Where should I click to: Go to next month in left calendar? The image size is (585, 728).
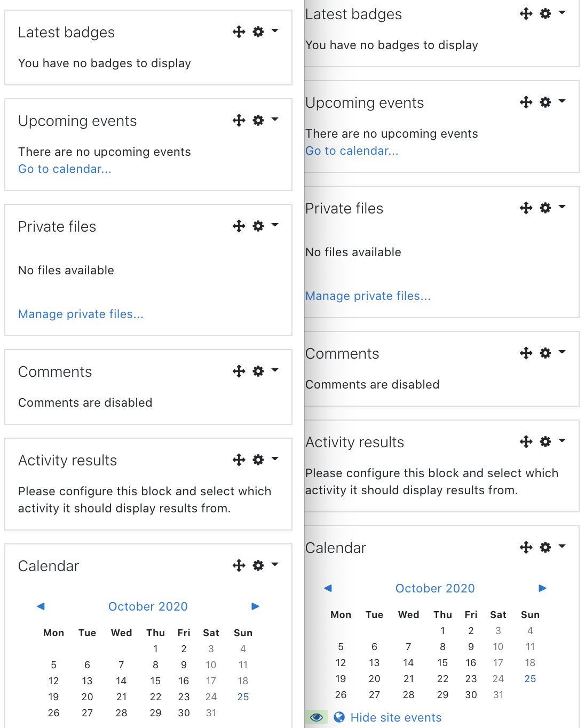[x=255, y=606]
